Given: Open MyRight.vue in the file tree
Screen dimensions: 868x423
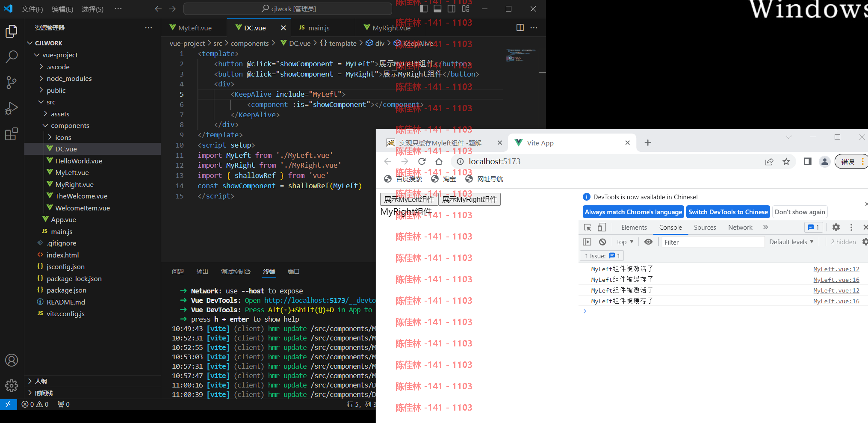Looking at the screenshot, I should click(x=74, y=184).
